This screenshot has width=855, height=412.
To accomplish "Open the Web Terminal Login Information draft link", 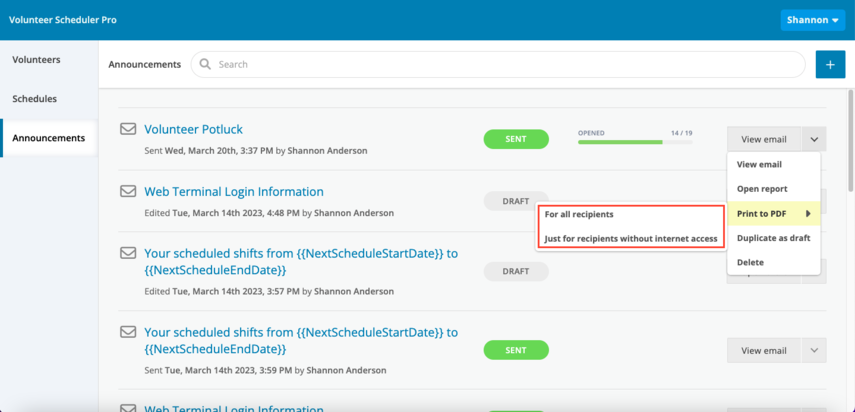I will tap(234, 191).
